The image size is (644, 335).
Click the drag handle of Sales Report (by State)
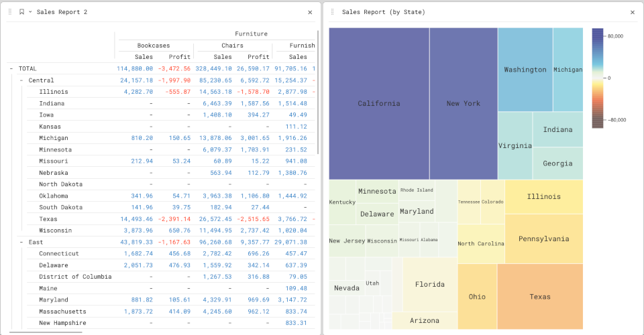pos(332,12)
